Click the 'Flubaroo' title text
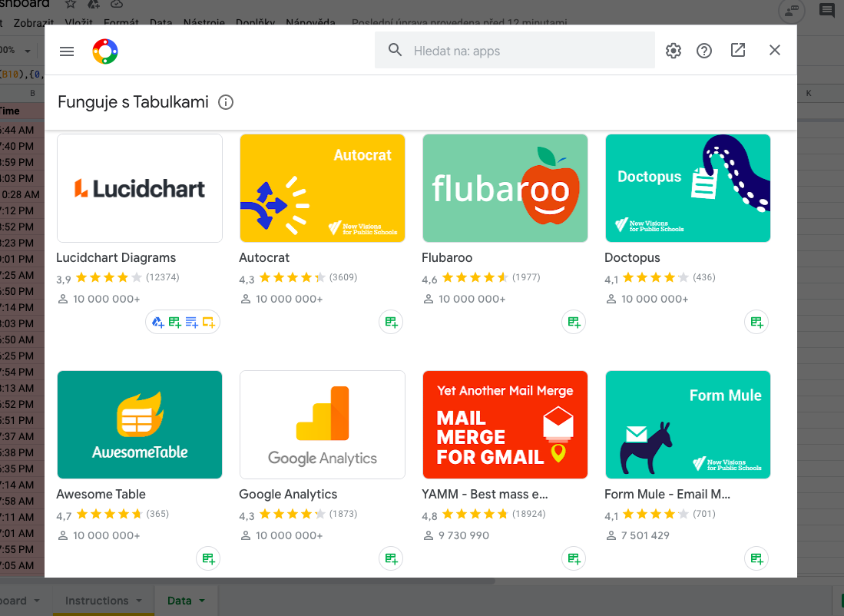 pos(447,258)
